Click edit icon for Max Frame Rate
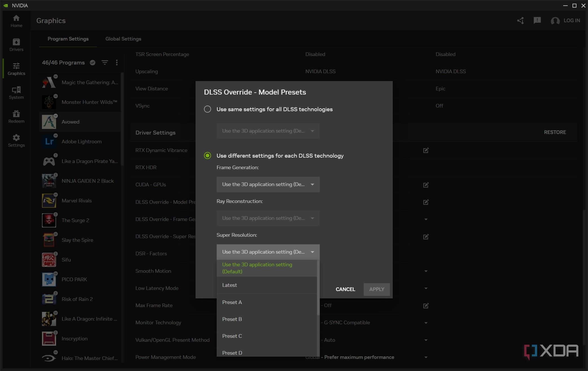 (x=426, y=305)
